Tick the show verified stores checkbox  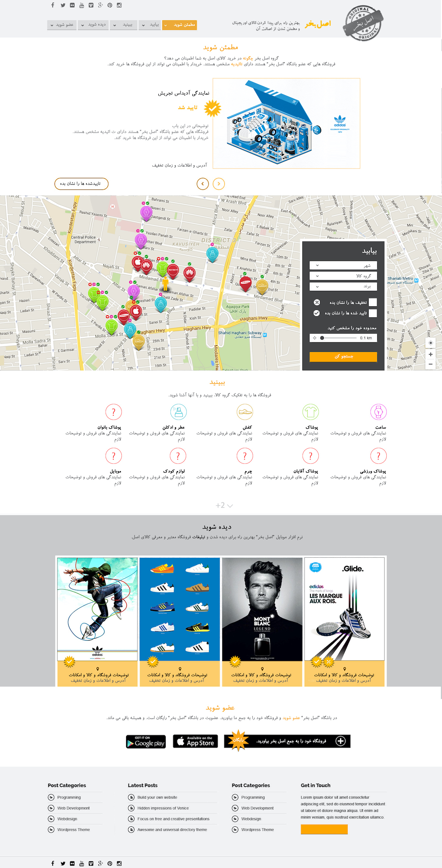point(373,313)
